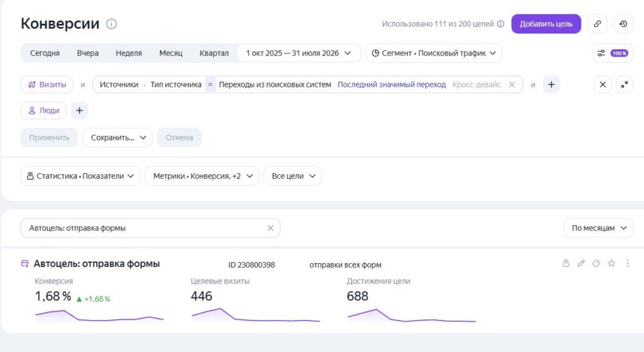Expand Статистика Показатели dropdown

point(80,176)
